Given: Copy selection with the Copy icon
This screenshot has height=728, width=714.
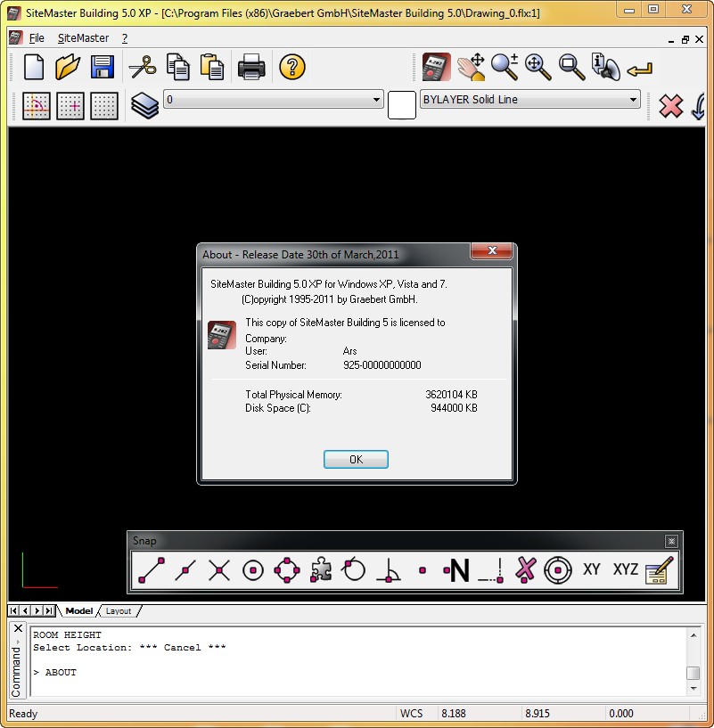Looking at the screenshot, I should [x=178, y=68].
